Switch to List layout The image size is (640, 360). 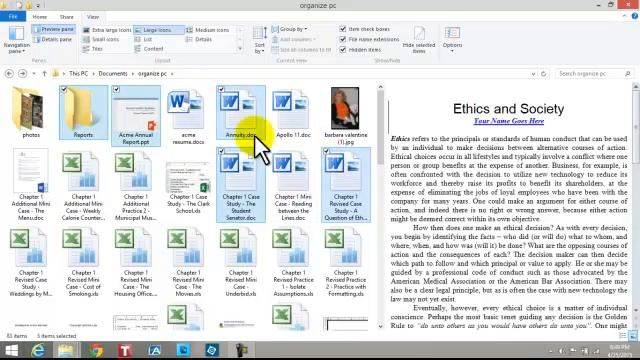tap(143, 39)
